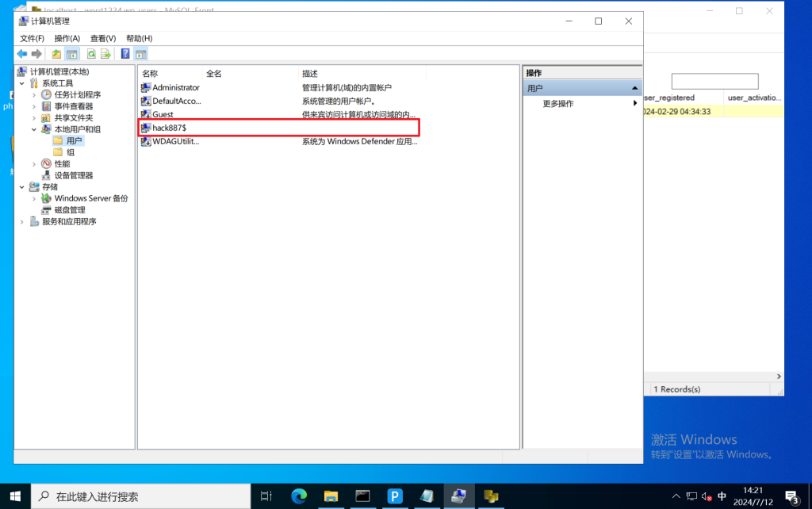Image resolution: width=812 pixels, height=509 pixels.
Task: Click the 名称 column header
Action: [150, 74]
